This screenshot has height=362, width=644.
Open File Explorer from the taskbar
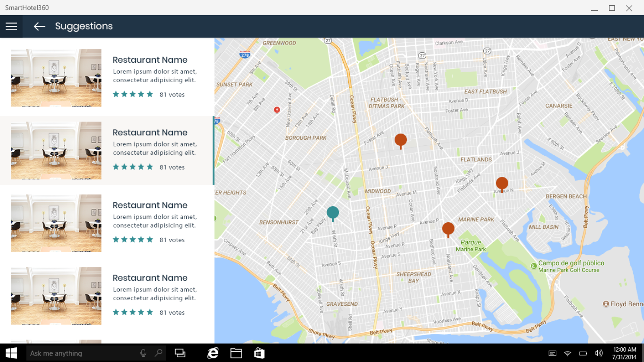pyautogui.click(x=236, y=353)
